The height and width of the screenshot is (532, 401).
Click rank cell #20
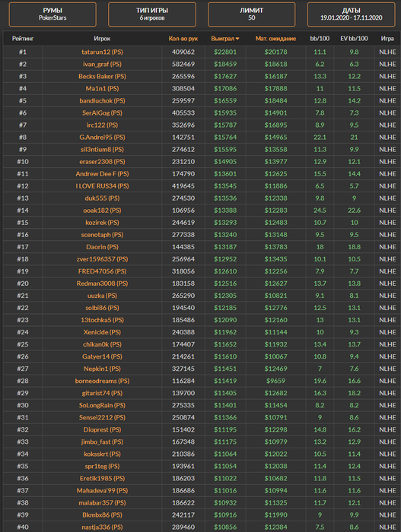tap(23, 284)
